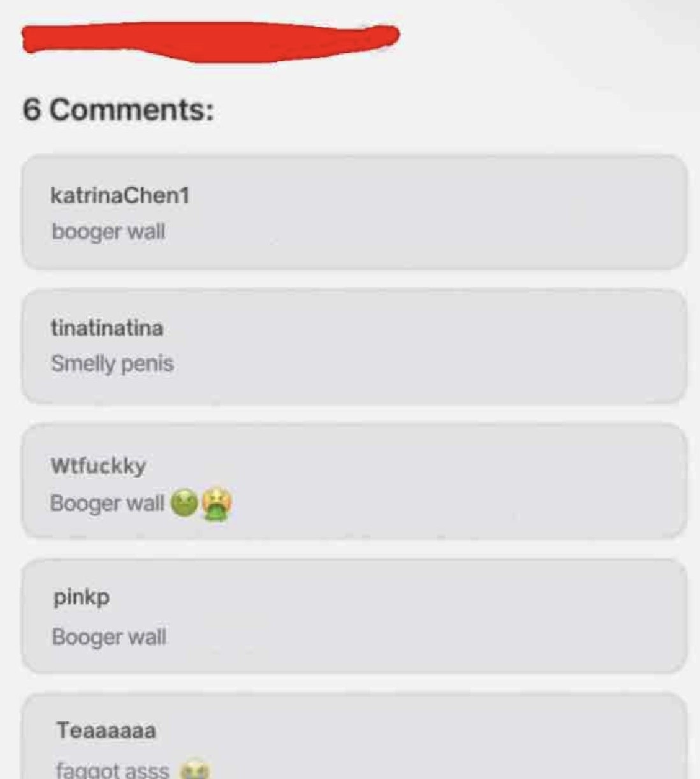Click the comment text under Teaaaaaa

click(x=113, y=769)
